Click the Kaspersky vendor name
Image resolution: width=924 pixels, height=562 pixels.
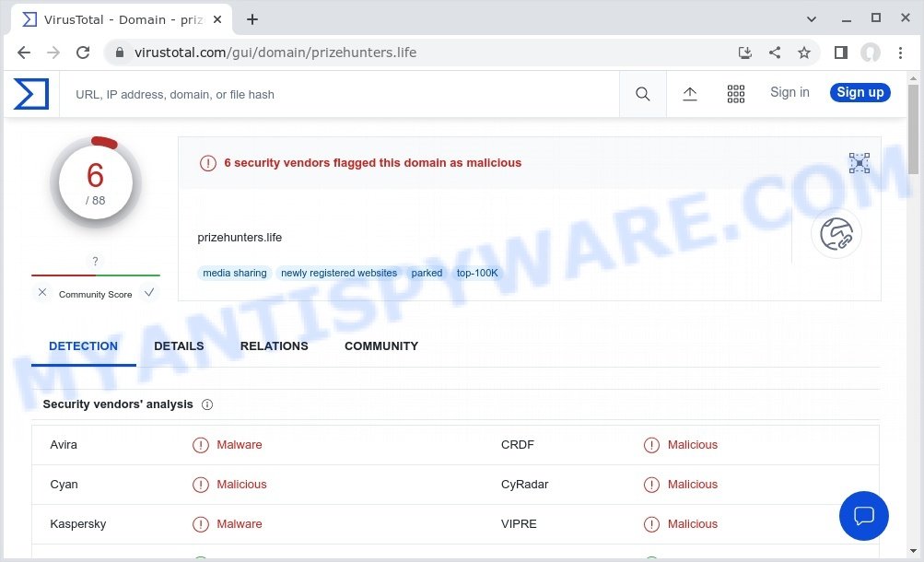point(77,523)
